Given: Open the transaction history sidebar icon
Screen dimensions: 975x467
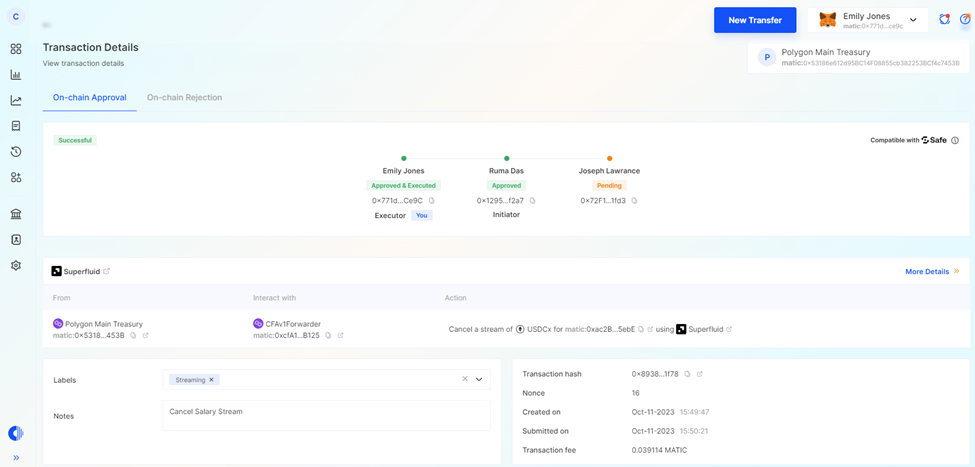Looking at the screenshot, I should (x=16, y=152).
